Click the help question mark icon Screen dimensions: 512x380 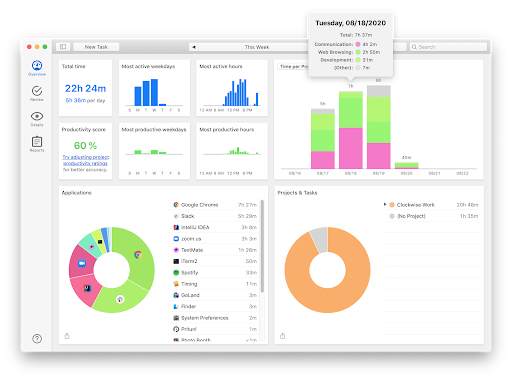[37, 339]
